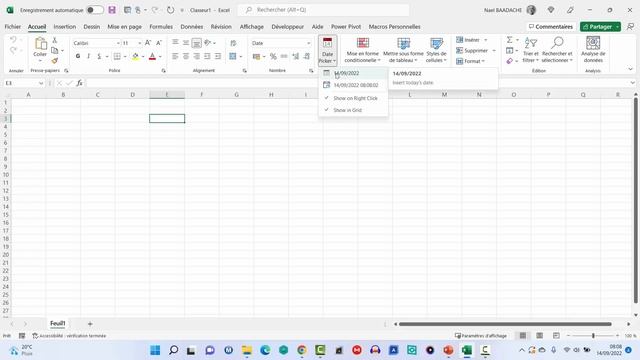Click the percent style icon
The height and width of the screenshot is (360, 640).
273,56
